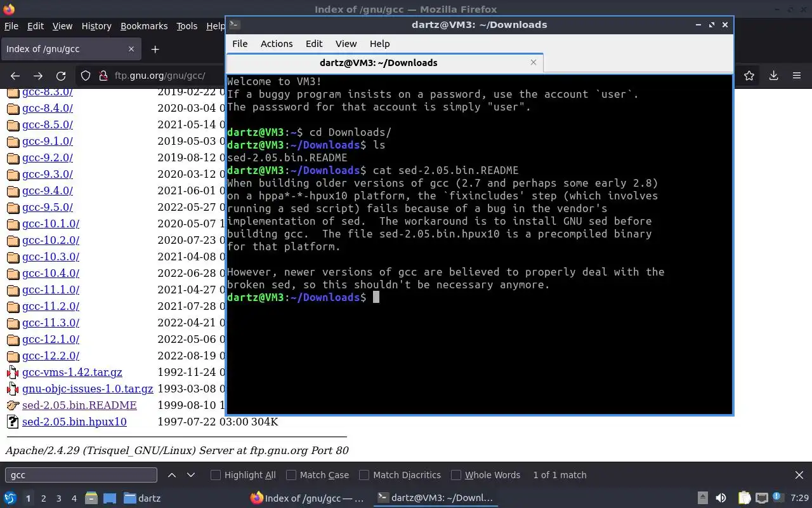The width and height of the screenshot is (812, 508).
Task: Open the clipboard manager tray icon
Action: tap(744, 498)
